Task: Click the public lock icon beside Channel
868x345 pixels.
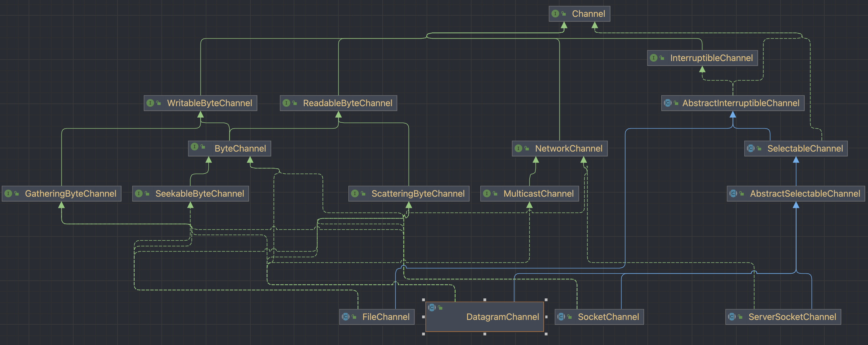Action: [x=563, y=14]
